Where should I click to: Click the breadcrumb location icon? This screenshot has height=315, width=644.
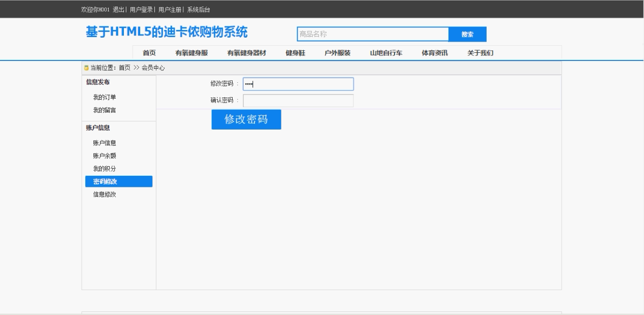pos(86,68)
